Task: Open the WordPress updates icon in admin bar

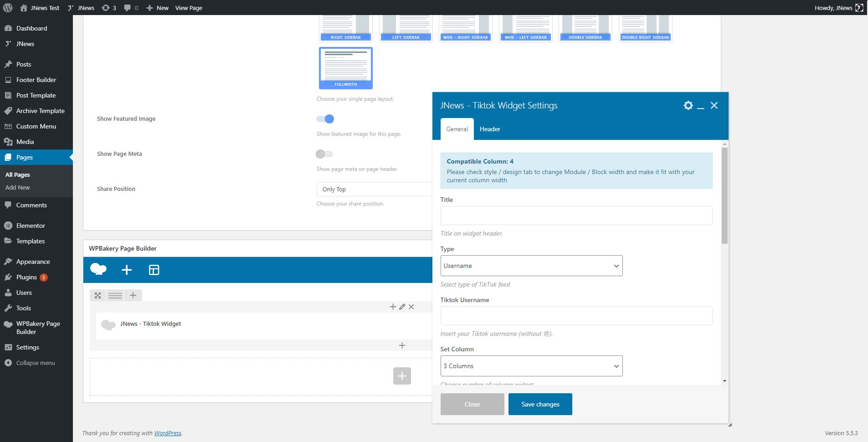Action: (108, 8)
